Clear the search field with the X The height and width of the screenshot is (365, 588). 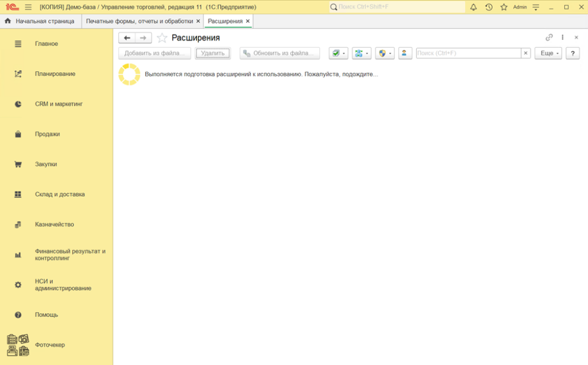pyautogui.click(x=525, y=53)
